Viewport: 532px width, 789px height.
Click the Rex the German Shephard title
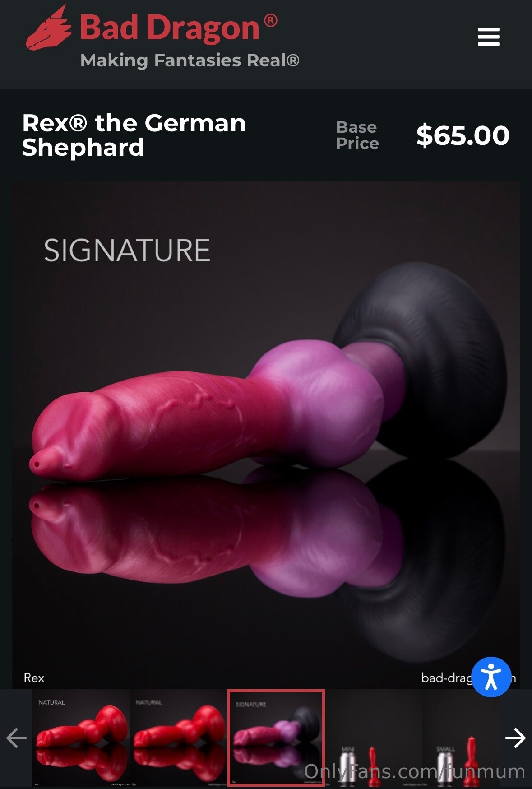point(134,135)
